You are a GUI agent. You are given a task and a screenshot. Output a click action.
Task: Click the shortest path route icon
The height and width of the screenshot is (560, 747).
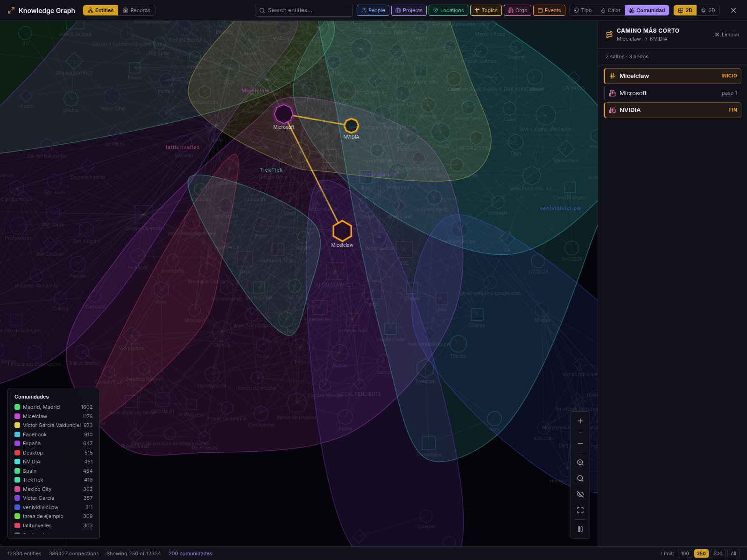point(609,35)
